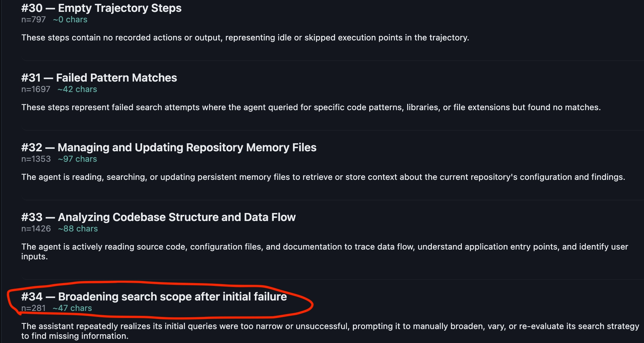Click the ~47 chars label
Image resolution: width=644 pixels, height=343 pixels.
pyautogui.click(x=72, y=308)
